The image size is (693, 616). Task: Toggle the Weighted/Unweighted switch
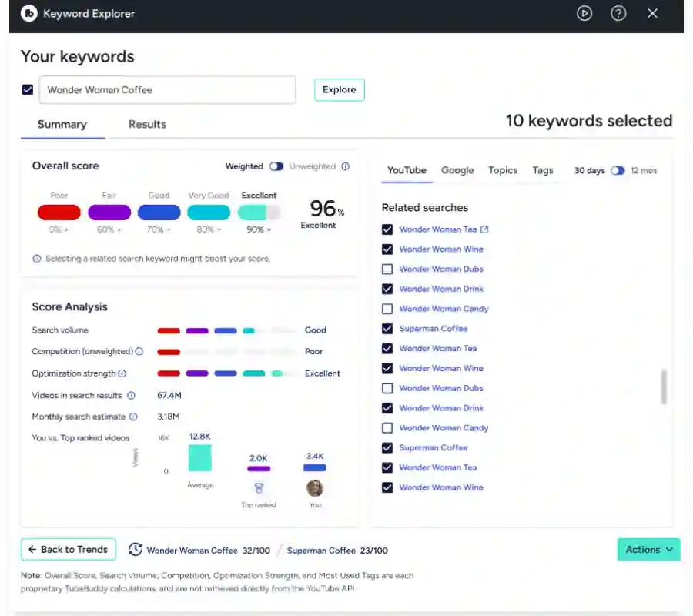pyautogui.click(x=276, y=166)
